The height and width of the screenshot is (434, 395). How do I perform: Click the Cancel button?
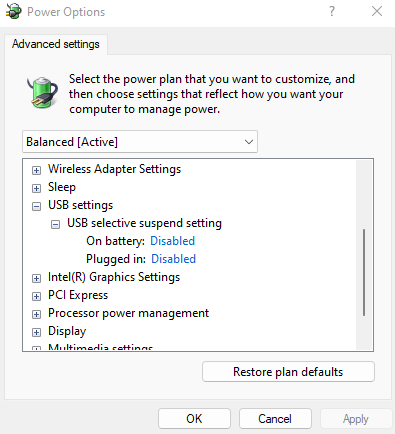275,419
